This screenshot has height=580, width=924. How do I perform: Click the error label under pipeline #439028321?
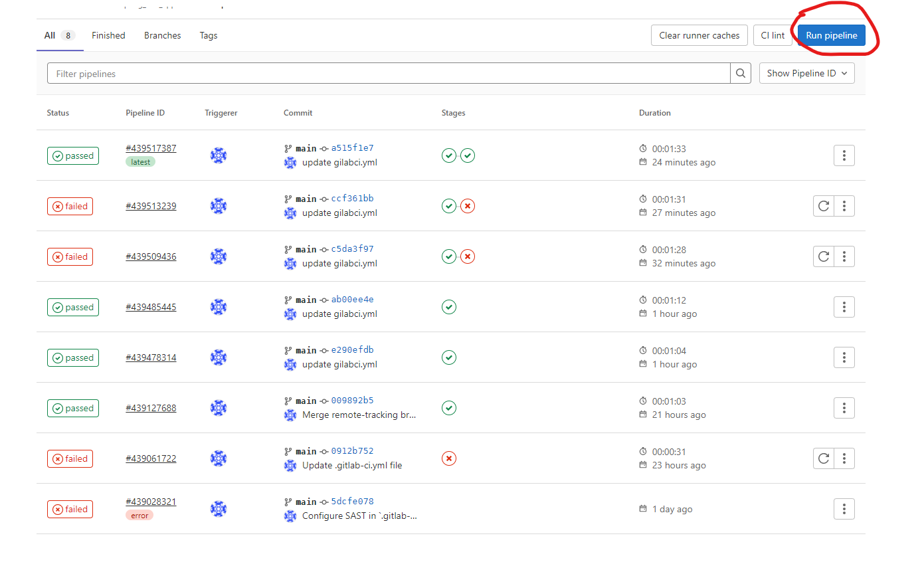[x=139, y=514]
